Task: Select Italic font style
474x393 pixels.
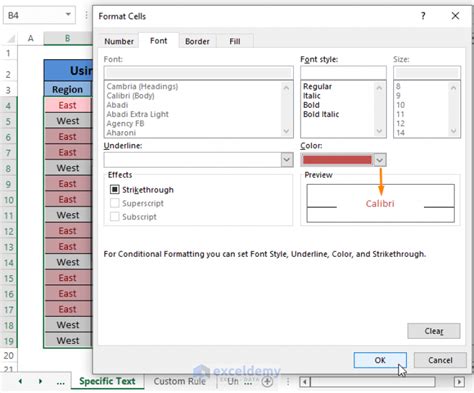Action: 312,96
